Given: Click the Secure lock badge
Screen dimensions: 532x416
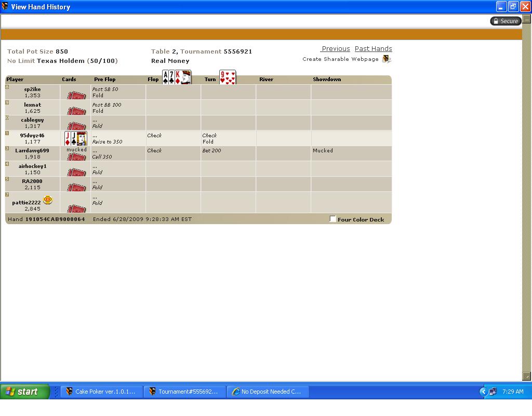Looking at the screenshot, I should (x=505, y=21).
